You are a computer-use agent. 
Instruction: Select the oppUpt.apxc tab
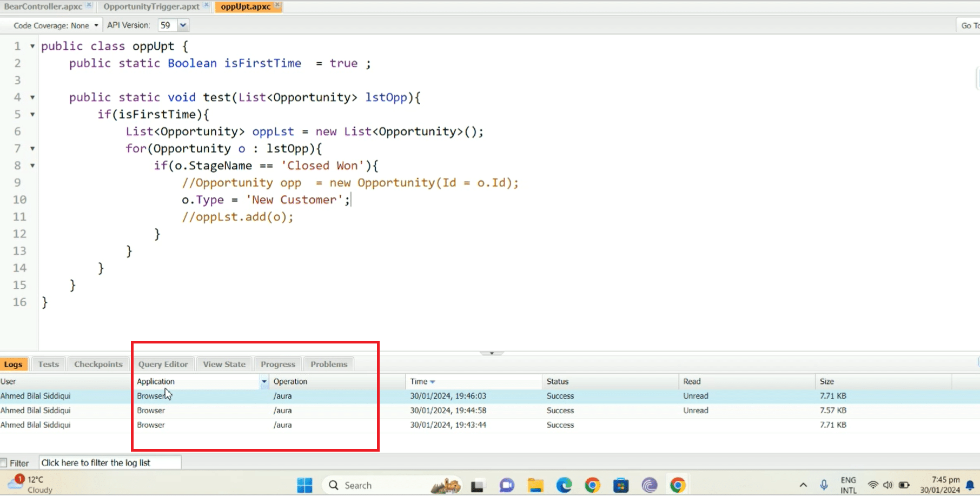(x=246, y=6)
